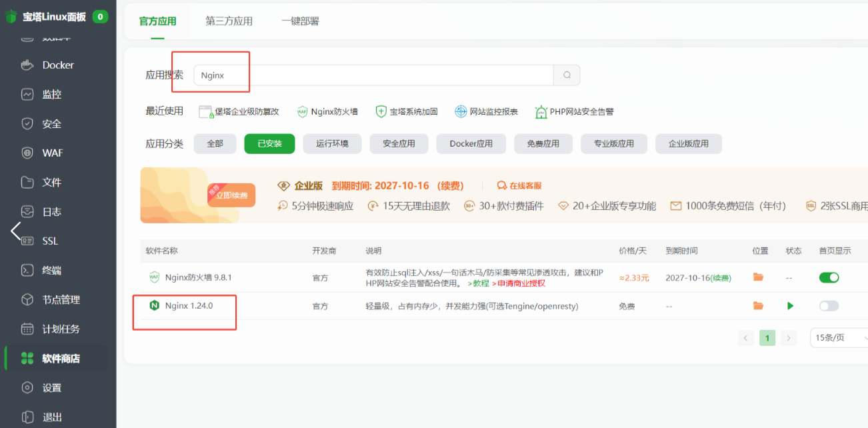Viewport: 868px width, 428px height.
Task: Select the 免费应用 category filter
Action: click(x=543, y=143)
